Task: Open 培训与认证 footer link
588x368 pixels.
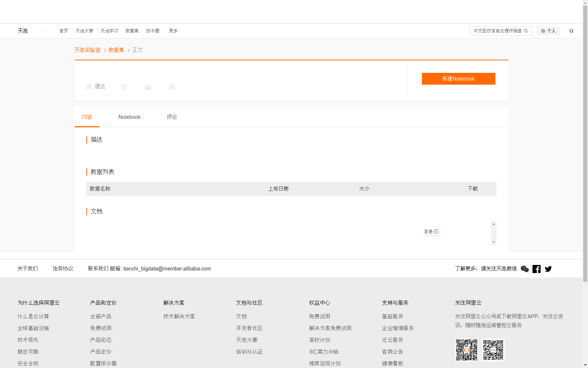Action: point(249,352)
